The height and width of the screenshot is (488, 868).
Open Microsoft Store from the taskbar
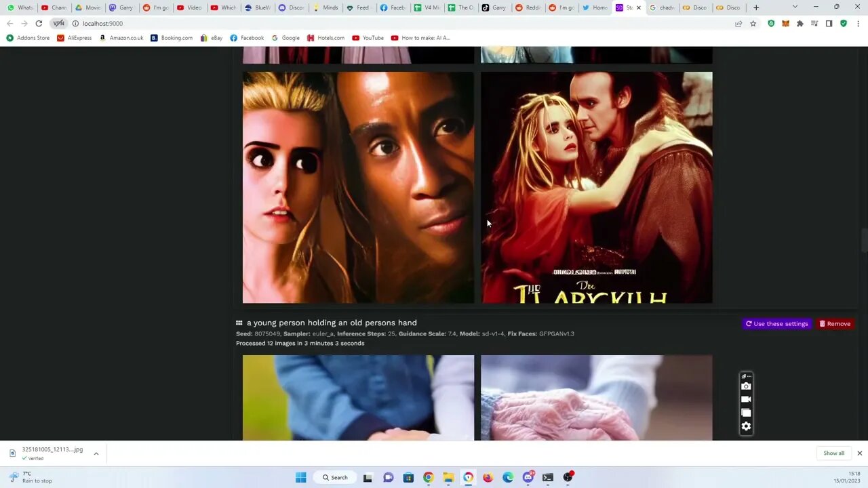pos(408,477)
